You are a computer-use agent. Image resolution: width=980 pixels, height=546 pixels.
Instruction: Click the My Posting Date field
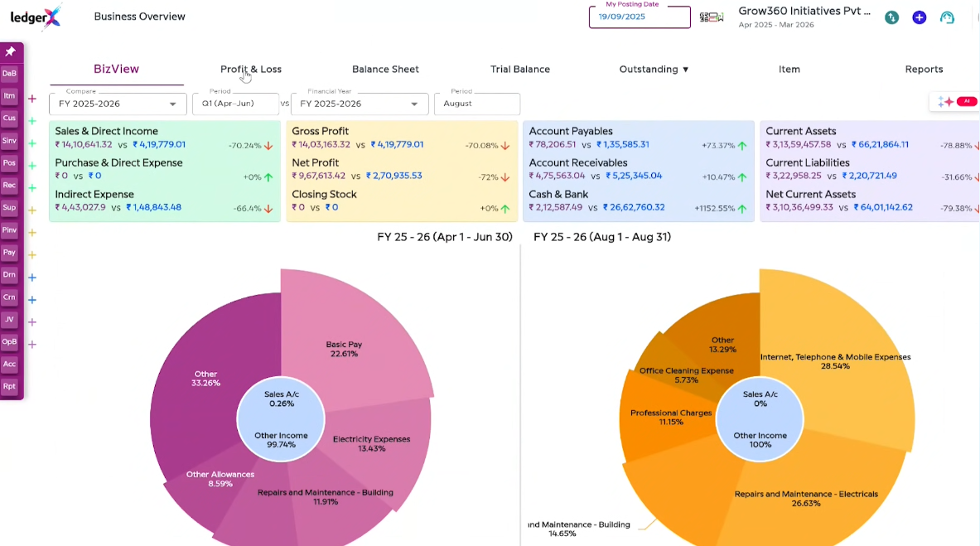(x=639, y=18)
